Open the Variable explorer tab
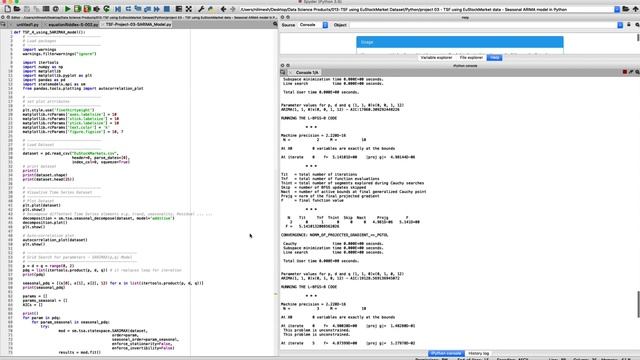This screenshot has height=360, width=640. (436, 58)
